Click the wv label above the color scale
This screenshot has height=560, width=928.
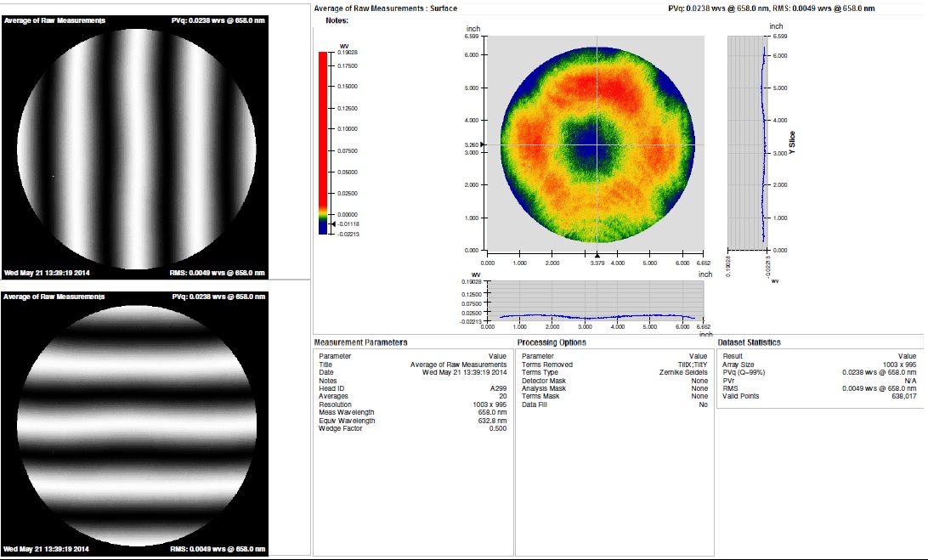tap(342, 47)
